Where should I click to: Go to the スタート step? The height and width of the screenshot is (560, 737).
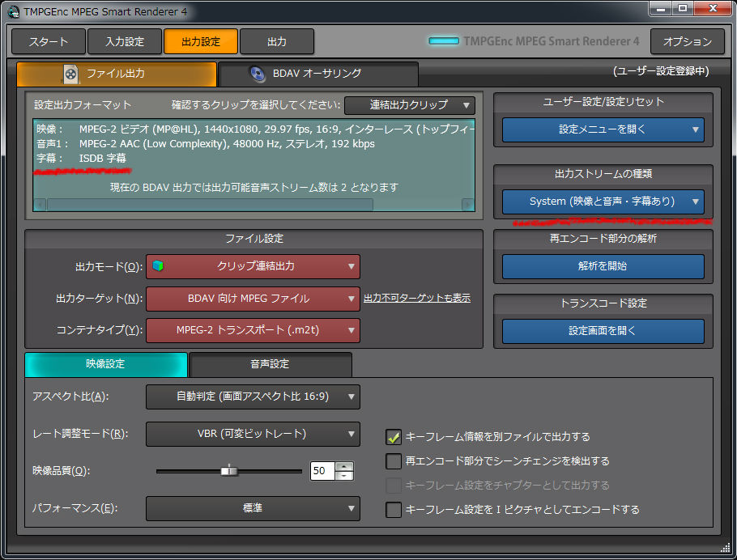49,41
